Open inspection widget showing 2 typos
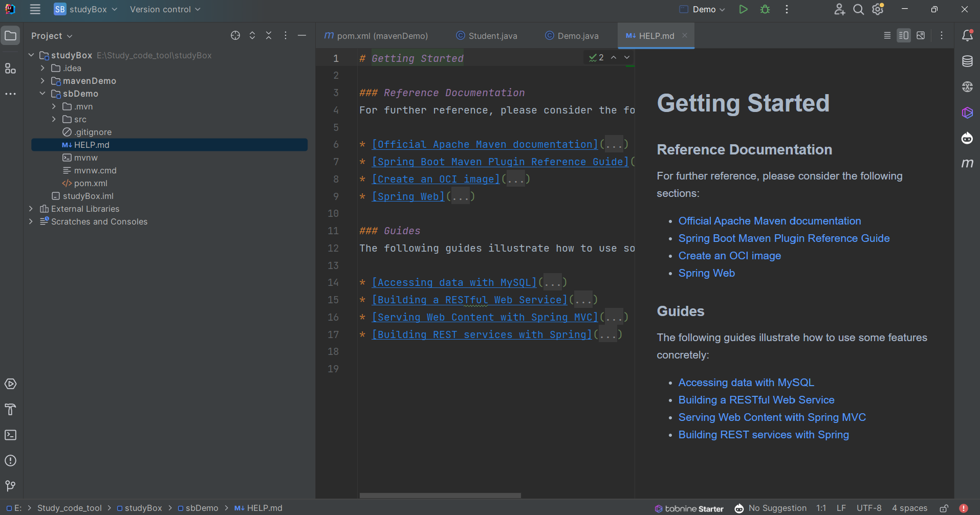980x515 pixels. (x=597, y=57)
